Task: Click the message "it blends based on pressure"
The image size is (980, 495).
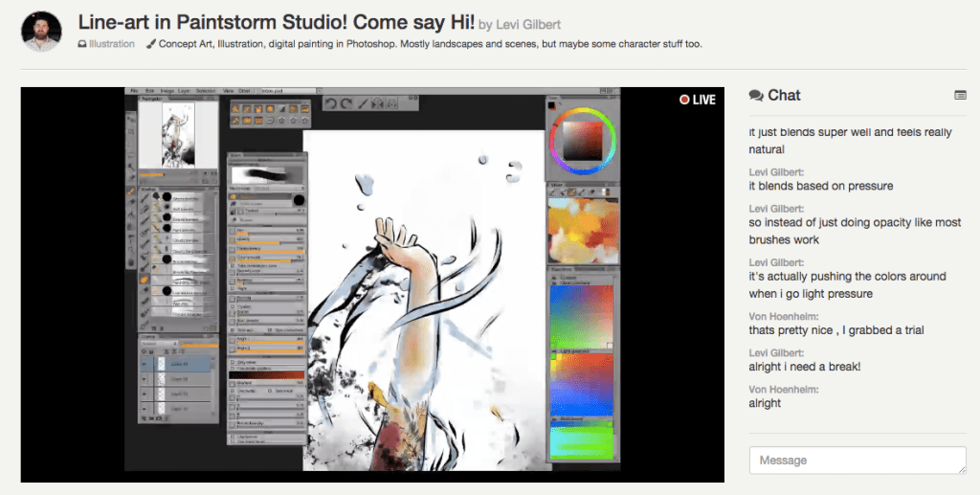Action: (x=820, y=186)
